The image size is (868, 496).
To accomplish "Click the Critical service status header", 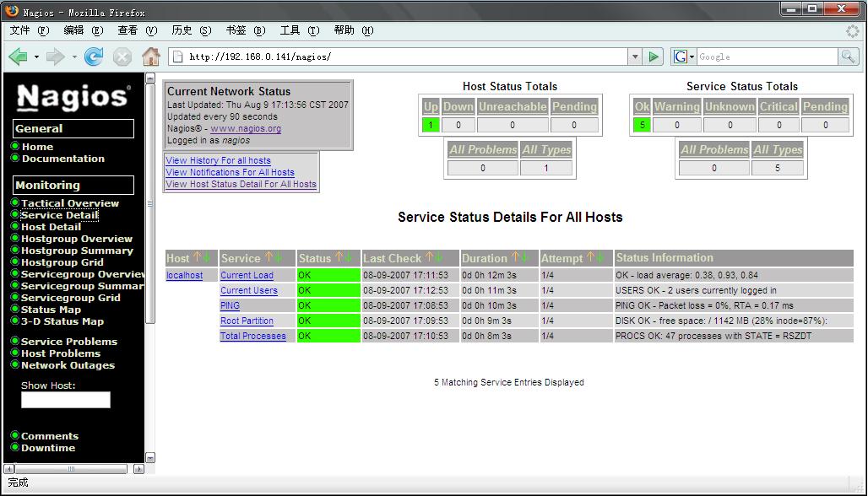I will (778, 106).
